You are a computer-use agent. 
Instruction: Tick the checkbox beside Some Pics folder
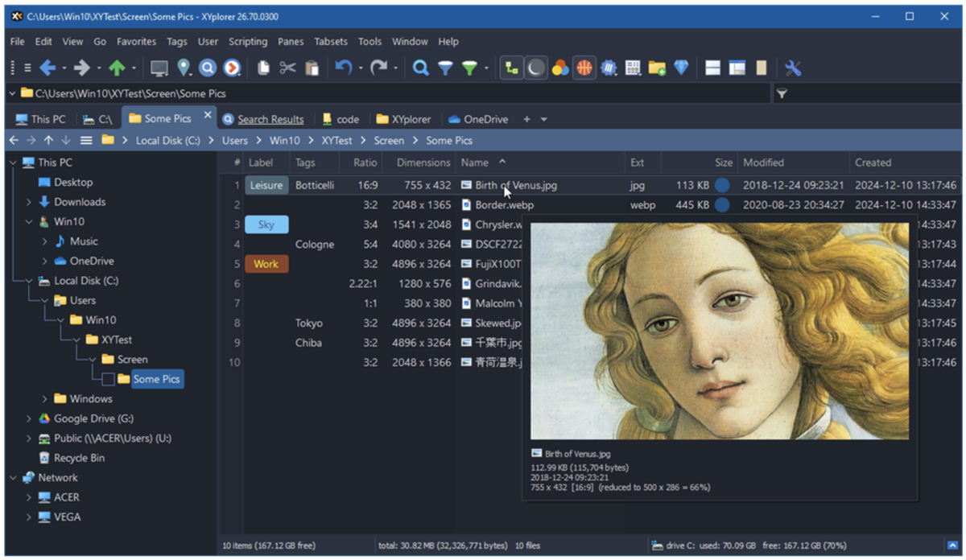108,379
